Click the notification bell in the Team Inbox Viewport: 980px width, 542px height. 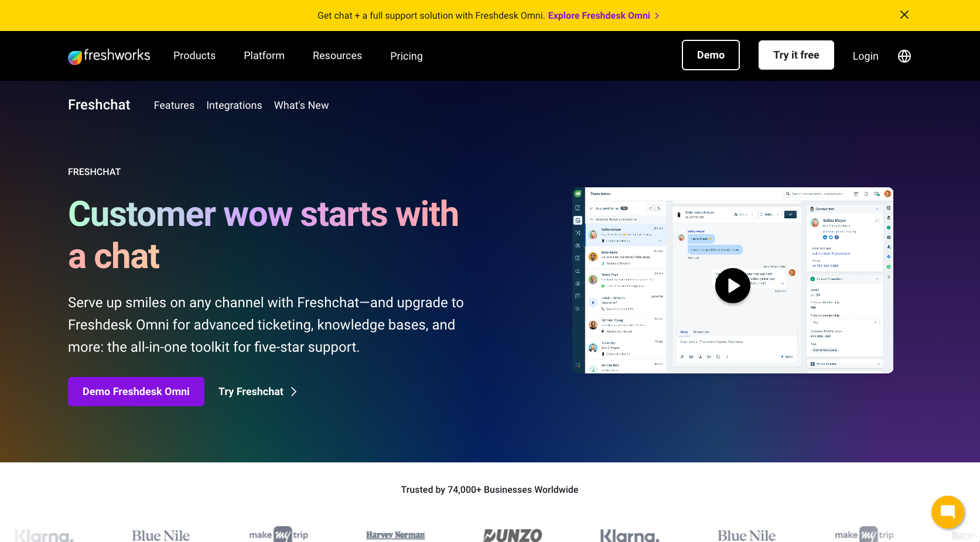865,194
